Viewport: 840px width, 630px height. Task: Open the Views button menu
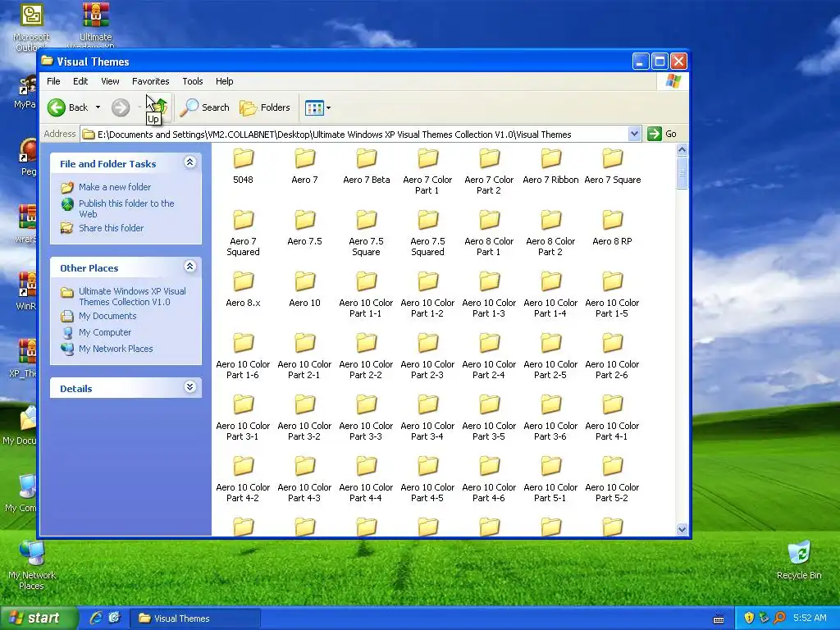pyautogui.click(x=317, y=107)
